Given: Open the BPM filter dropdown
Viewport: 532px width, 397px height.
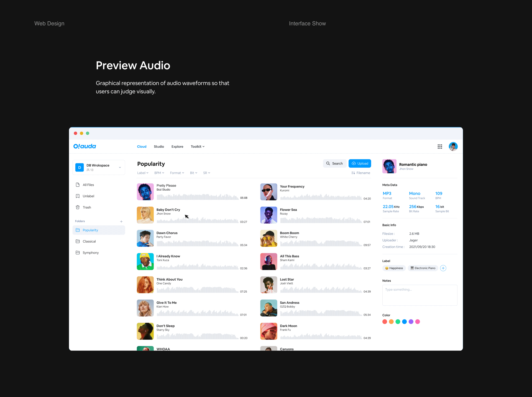Looking at the screenshot, I should [x=159, y=173].
